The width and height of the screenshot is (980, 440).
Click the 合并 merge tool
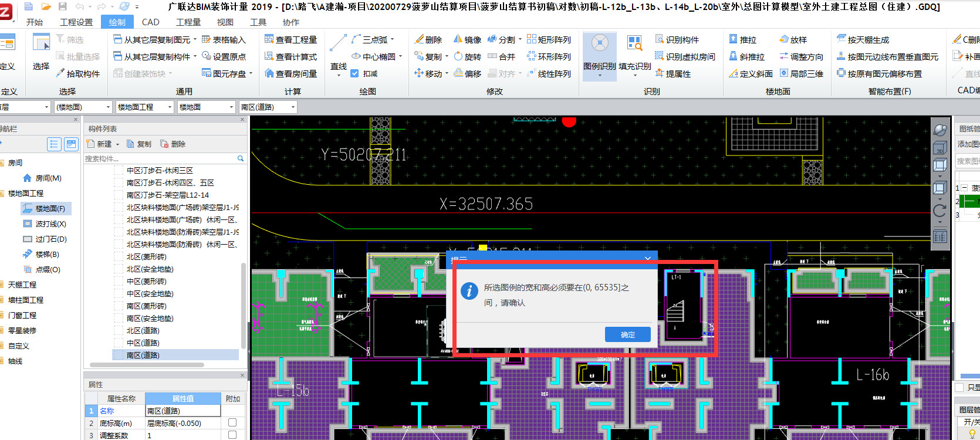501,56
